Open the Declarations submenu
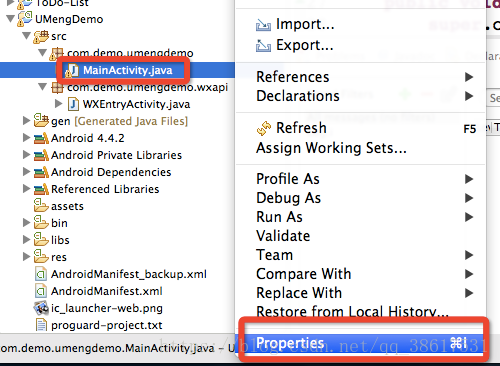This screenshot has width=500, height=366. point(360,96)
